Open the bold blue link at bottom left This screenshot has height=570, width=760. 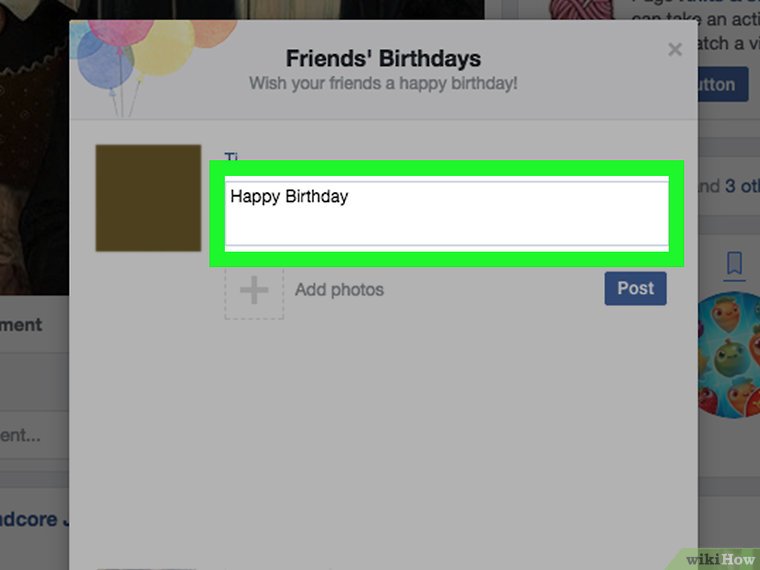pos(32,519)
